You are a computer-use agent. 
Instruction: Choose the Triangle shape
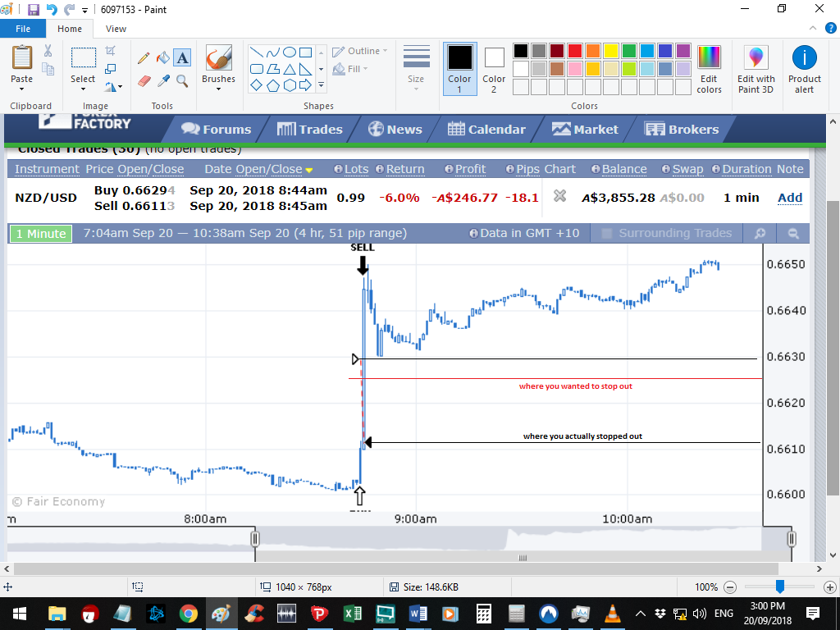290,69
